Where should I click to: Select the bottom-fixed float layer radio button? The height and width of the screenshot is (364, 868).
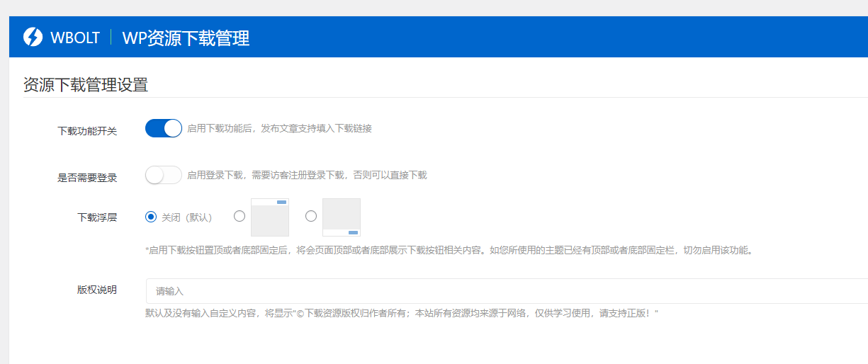pos(311,217)
